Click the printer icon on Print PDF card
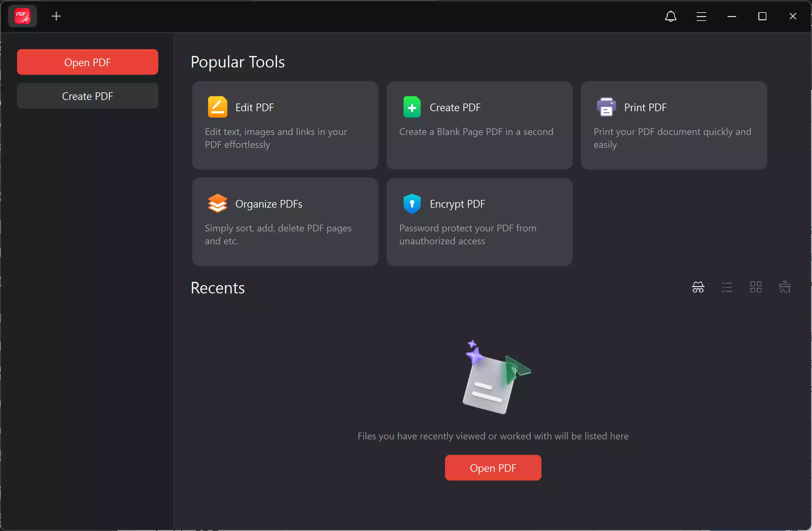 (x=607, y=107)
